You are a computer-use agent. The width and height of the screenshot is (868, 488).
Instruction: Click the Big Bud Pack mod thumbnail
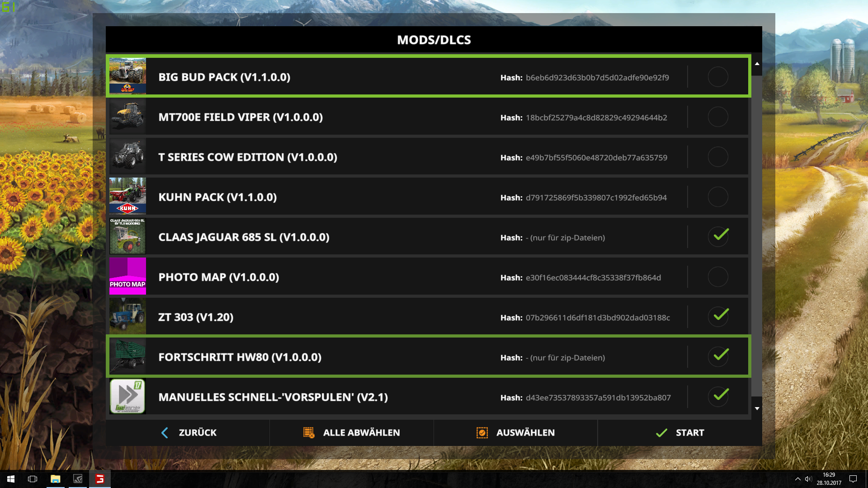click(127, 76)
